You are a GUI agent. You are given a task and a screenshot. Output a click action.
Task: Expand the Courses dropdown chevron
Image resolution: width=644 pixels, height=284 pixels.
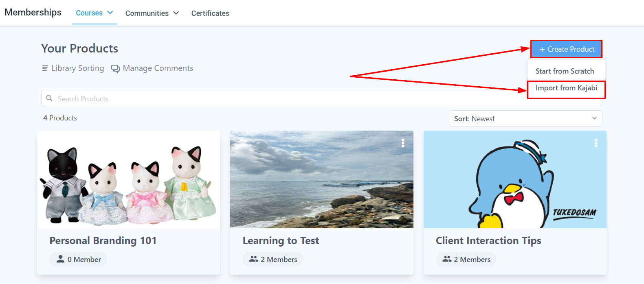coord(110,13)
